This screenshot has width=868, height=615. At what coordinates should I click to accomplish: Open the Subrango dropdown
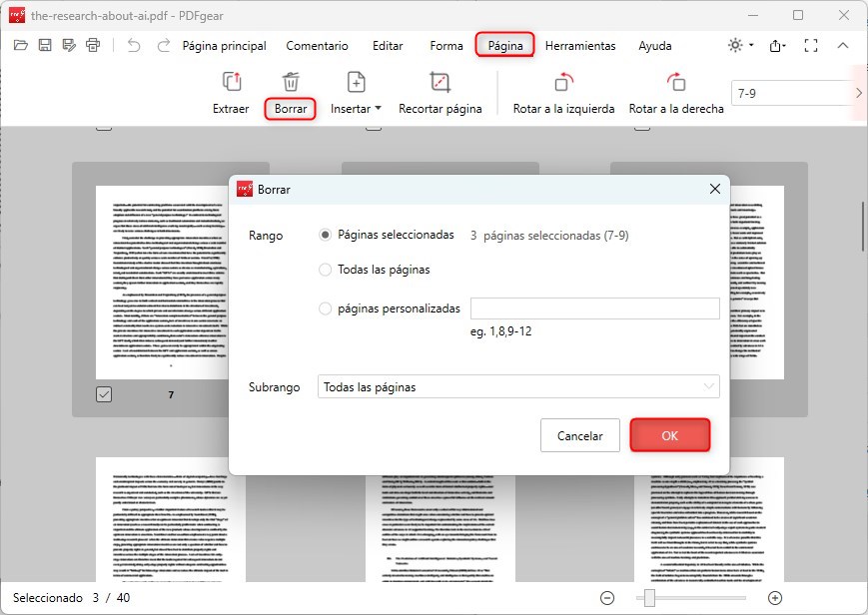pyautogui.click(x=517, y=386)
